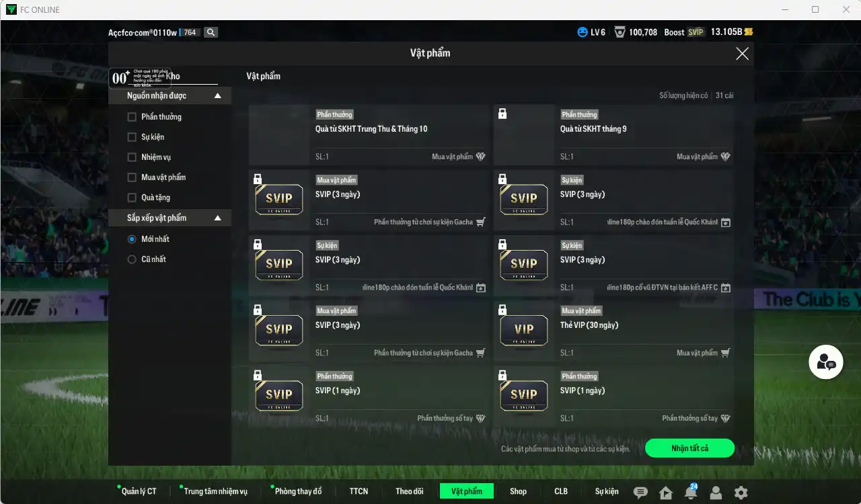Go to the home icon in the bottom bar
Image resolution: width=861 pixels, height=504 pixels.
(x=666, y=493)
